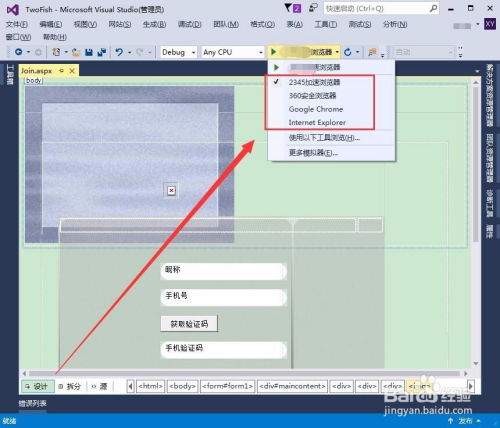Click the Undo arrow icon in toolbar
The height and width of the screenshot is (428, 500).
point(119,52)
